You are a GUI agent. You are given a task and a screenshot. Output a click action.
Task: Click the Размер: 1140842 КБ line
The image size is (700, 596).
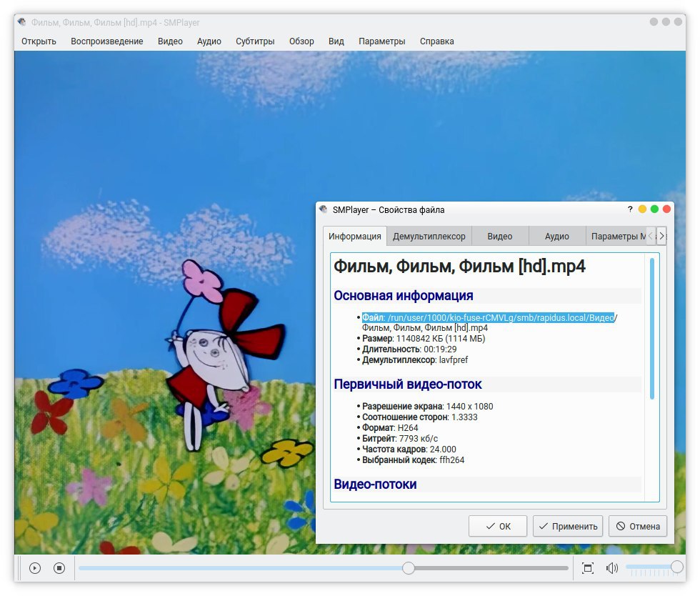pos(423,338)
